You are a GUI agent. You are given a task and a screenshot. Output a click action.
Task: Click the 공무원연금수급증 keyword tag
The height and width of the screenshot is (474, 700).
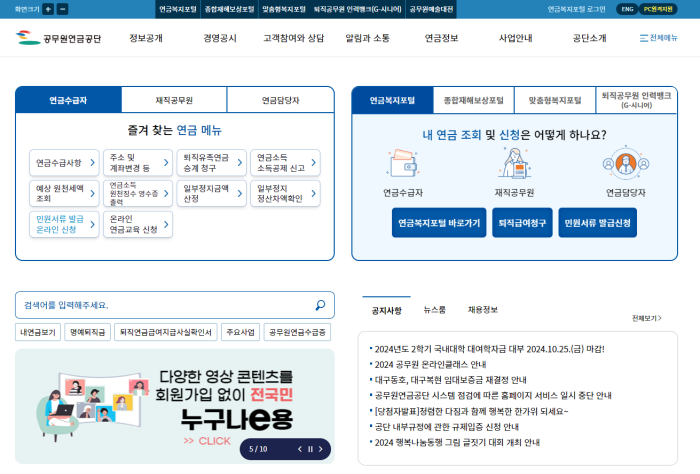[297, 332]
